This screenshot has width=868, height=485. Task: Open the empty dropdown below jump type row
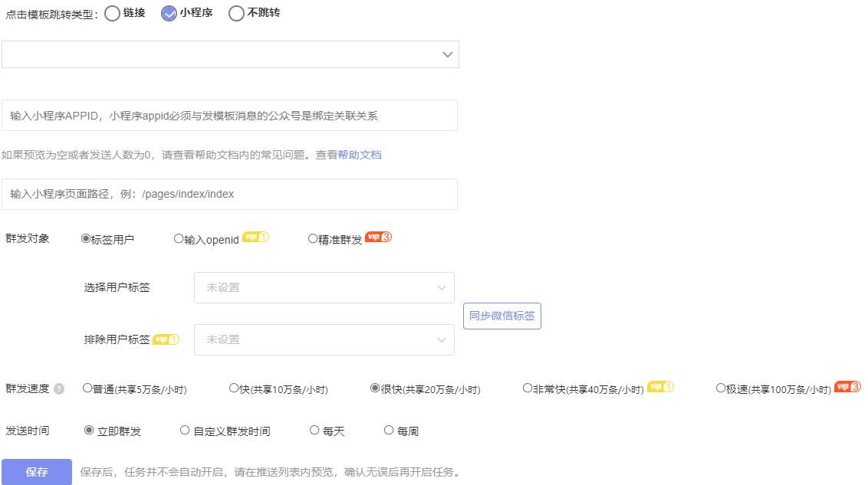pyautogui.click(x=230, y=54)
